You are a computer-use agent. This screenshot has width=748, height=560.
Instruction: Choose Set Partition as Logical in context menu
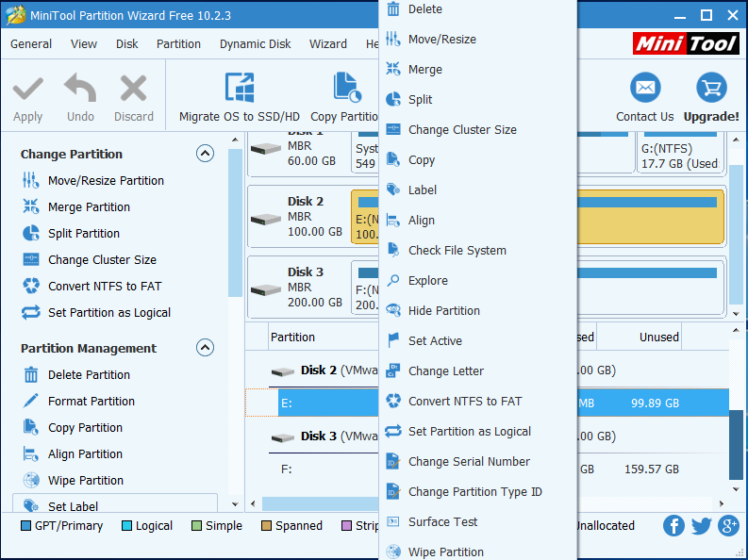[477, 432]
